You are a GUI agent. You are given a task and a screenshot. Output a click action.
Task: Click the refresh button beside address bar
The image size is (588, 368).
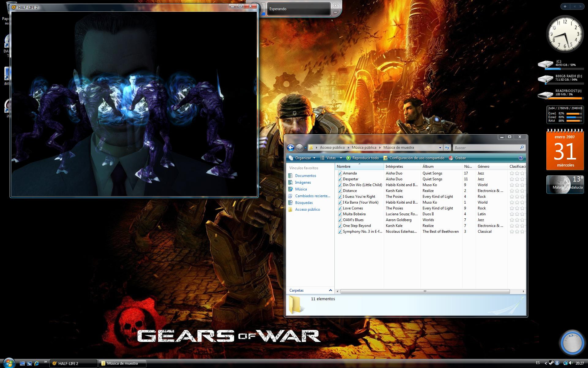447,148
